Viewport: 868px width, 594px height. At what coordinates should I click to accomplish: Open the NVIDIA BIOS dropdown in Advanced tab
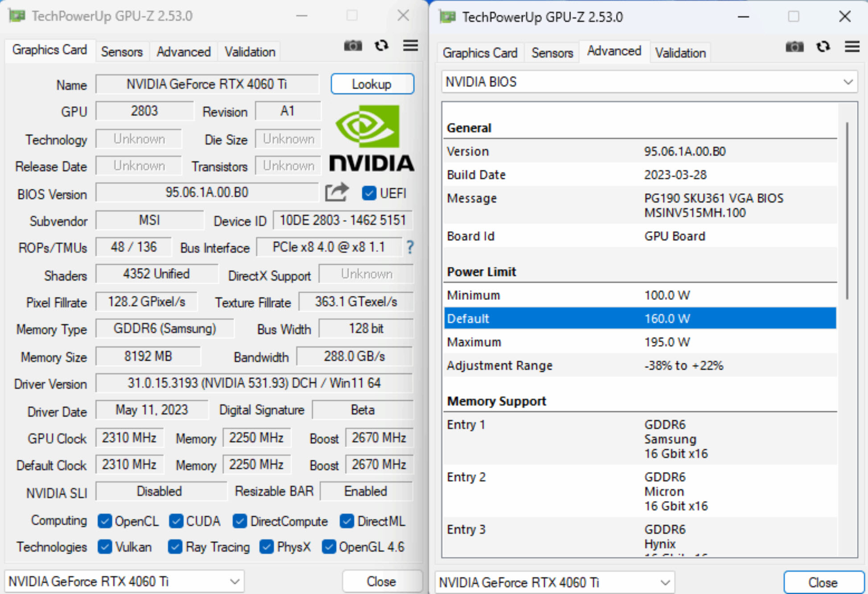click(x=649, y=82)
